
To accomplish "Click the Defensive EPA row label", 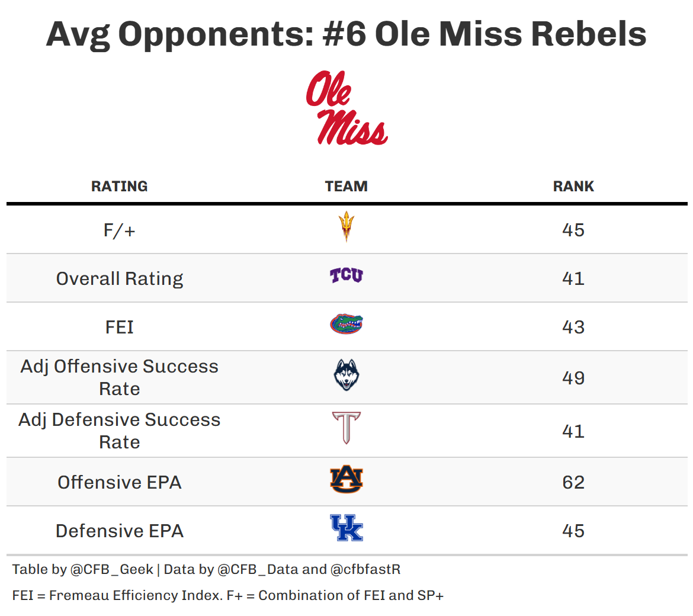I will (x=120, y=531).
